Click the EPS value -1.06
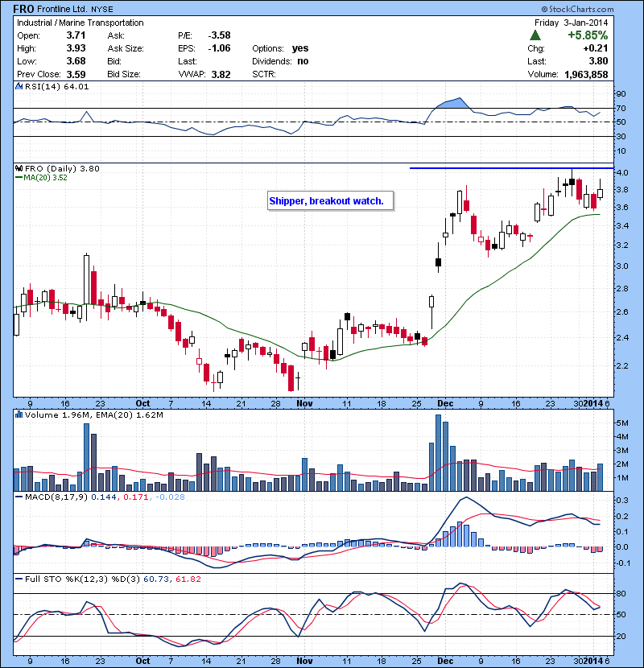This screenshot has width=644, height=668. click(219, 48)
